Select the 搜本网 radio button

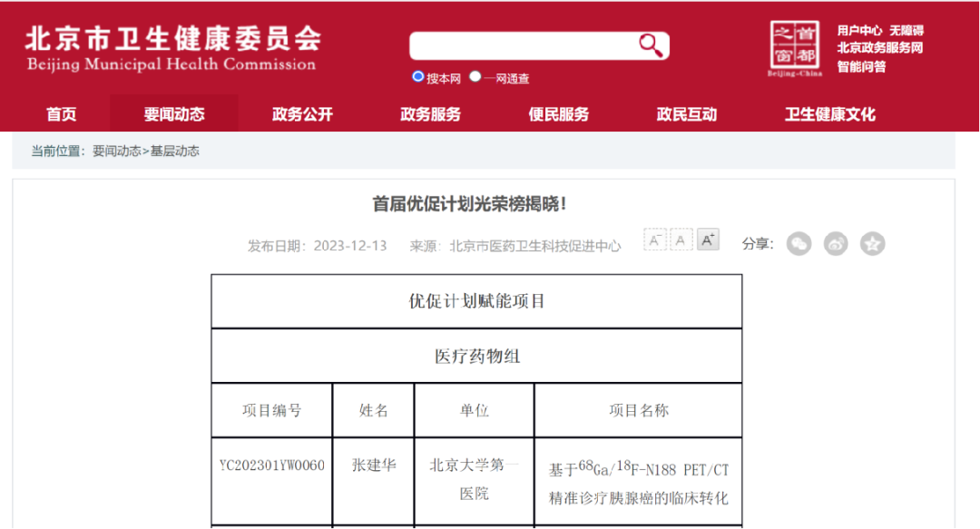[418, 77]
